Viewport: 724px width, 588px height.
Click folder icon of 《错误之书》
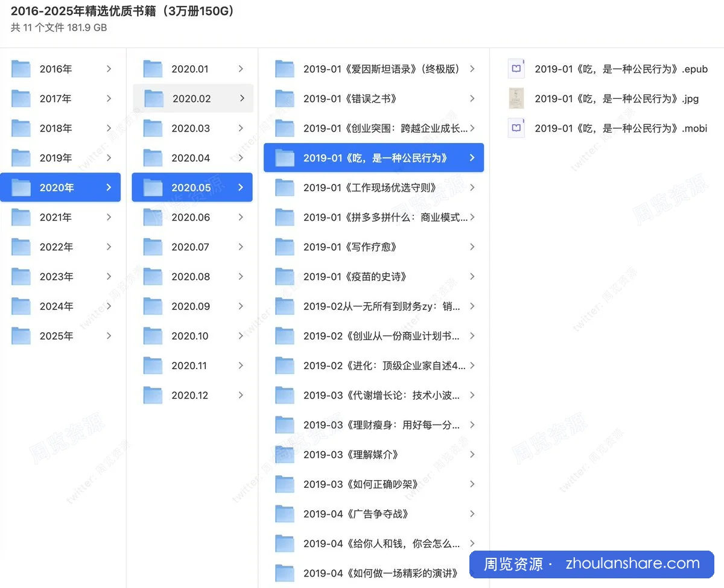(285, 98)
